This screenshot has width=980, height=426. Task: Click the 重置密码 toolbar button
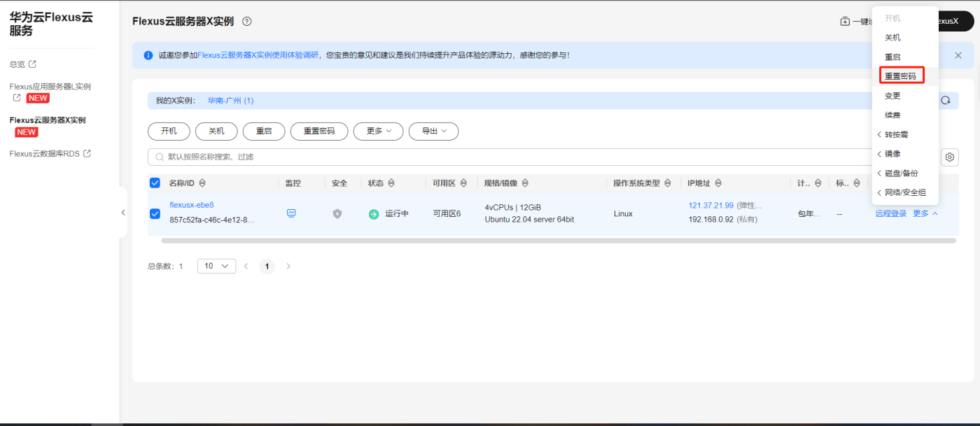click(318, 131)
